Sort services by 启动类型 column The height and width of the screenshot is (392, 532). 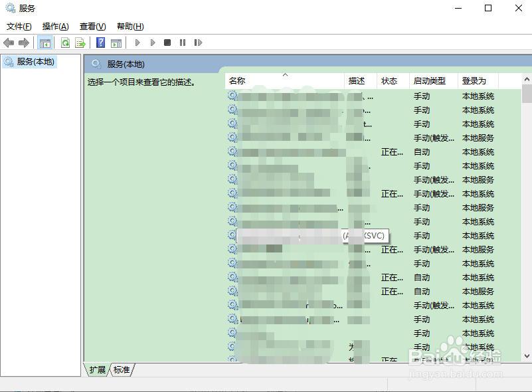coord(429,80)
